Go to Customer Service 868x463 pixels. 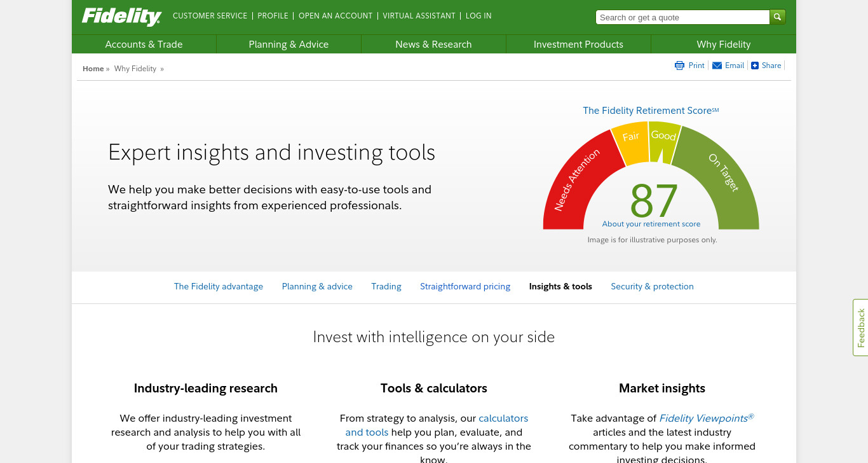click(210, 16)
